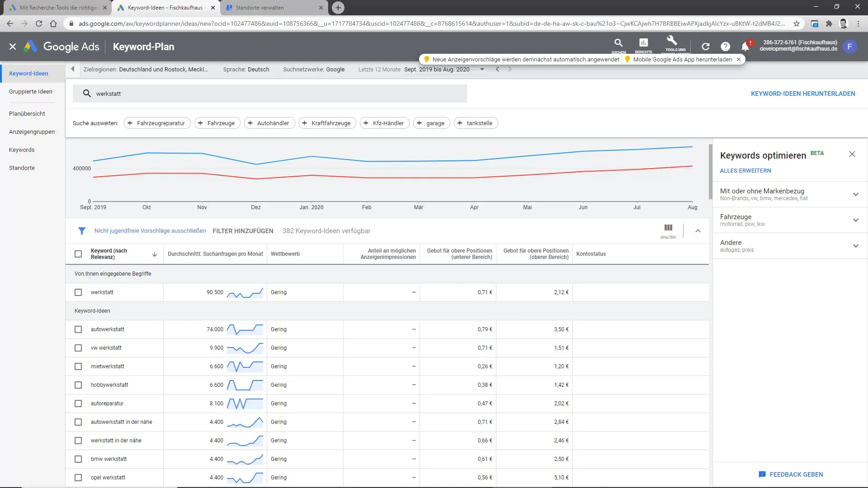Add tankstelle suggestion chip
The width and height of the screenshot is (868, 488).
(476, 123)
